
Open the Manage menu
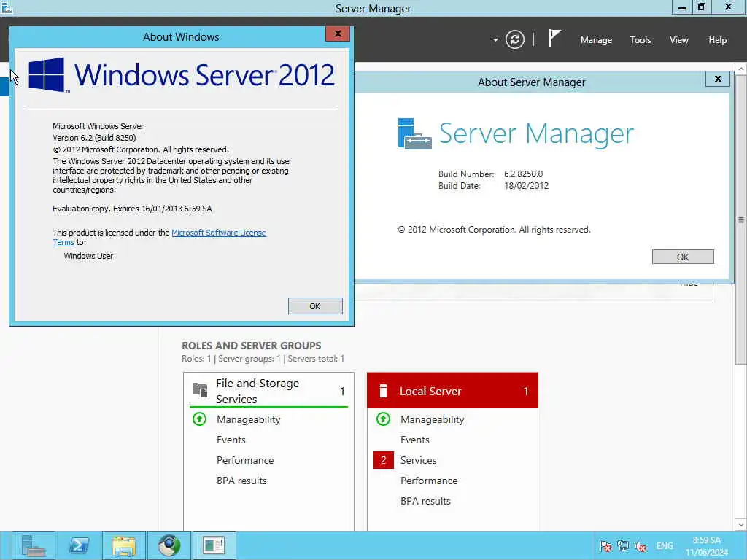tap(596, 40)
